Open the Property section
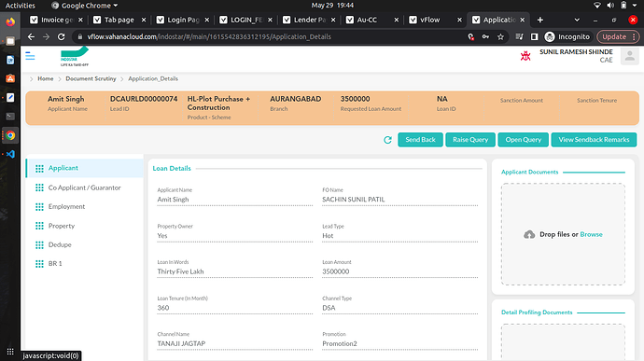Screen dimensions: 644x361 click(x=85, y=226)
